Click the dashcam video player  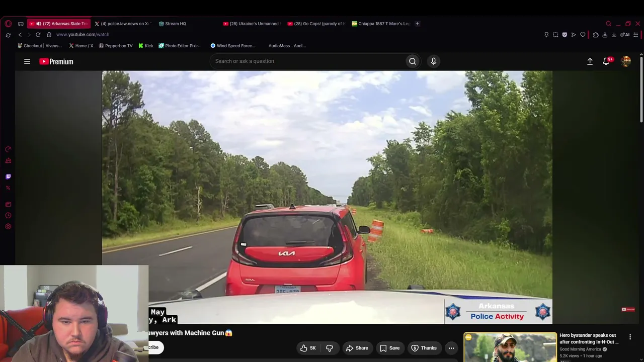[x=327, y=197]
